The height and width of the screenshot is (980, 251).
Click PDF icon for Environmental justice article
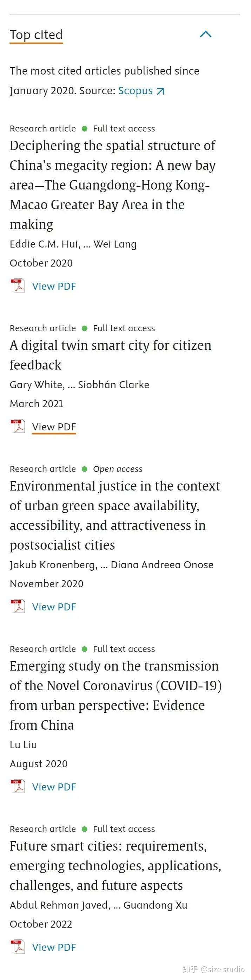pyautogui.click(x=18, y=607)
